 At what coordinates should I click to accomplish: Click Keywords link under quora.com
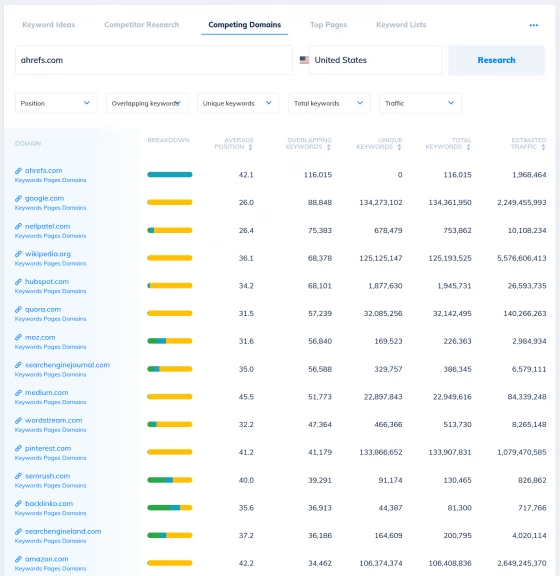click(28, 319)
